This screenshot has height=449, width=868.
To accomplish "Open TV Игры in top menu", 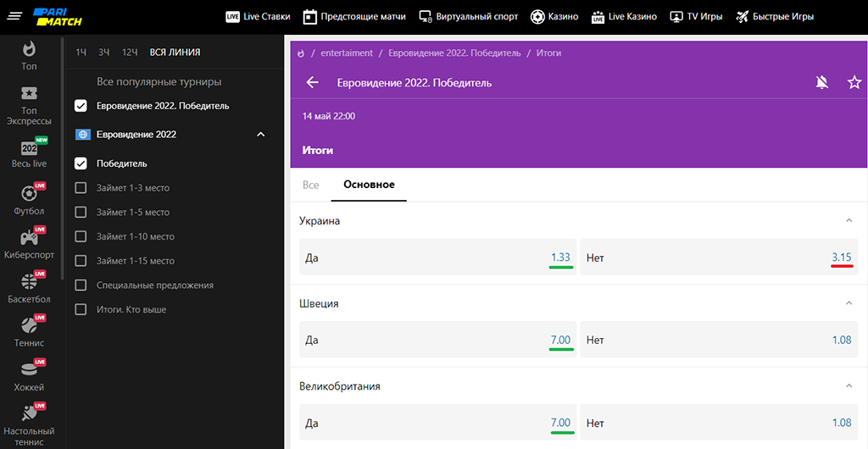I will (x=696, y=17).
